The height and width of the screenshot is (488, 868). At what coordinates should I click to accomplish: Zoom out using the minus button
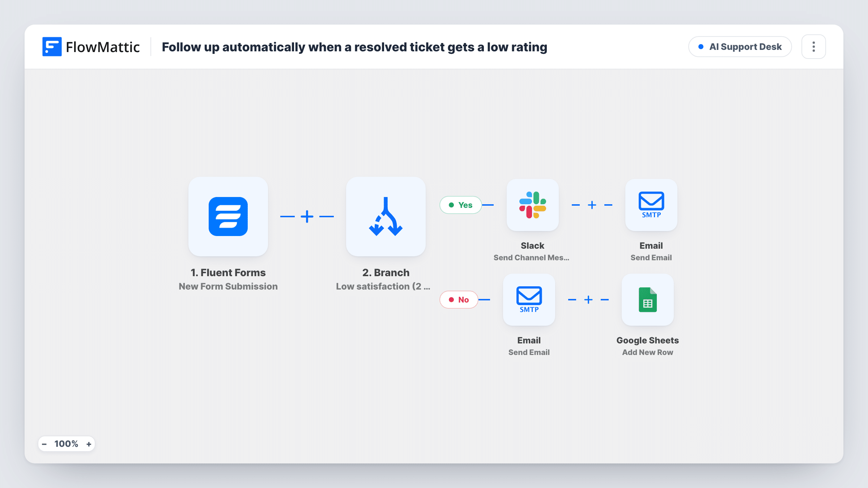click(x=44, y=444)
